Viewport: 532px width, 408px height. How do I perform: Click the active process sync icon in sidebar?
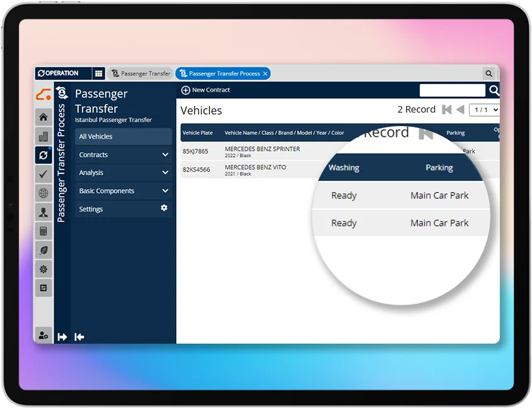[x=43, y=156]
